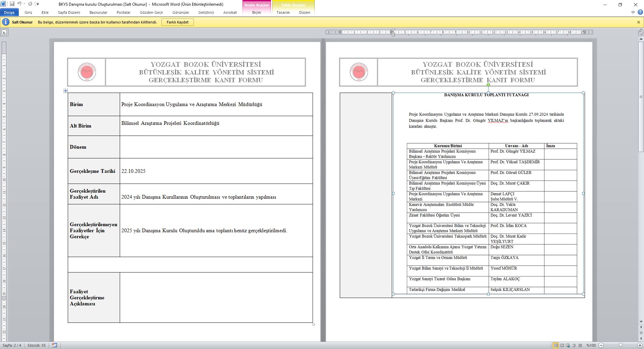Switch to Print Layout view
644x349 pixels.
[x=556, y=345]
